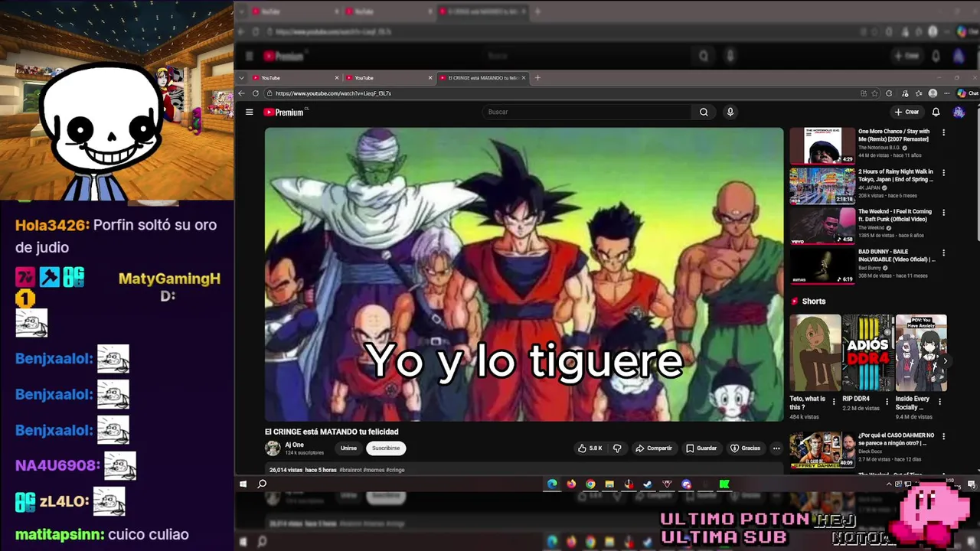Dislike the video with thumbs down
Screen dimensions: 980x551
(x=617, y=448)
